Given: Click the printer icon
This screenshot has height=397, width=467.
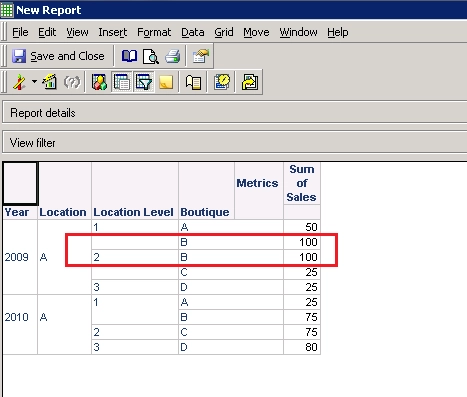Looking at the screenshot, I should [x=173, y=56].
